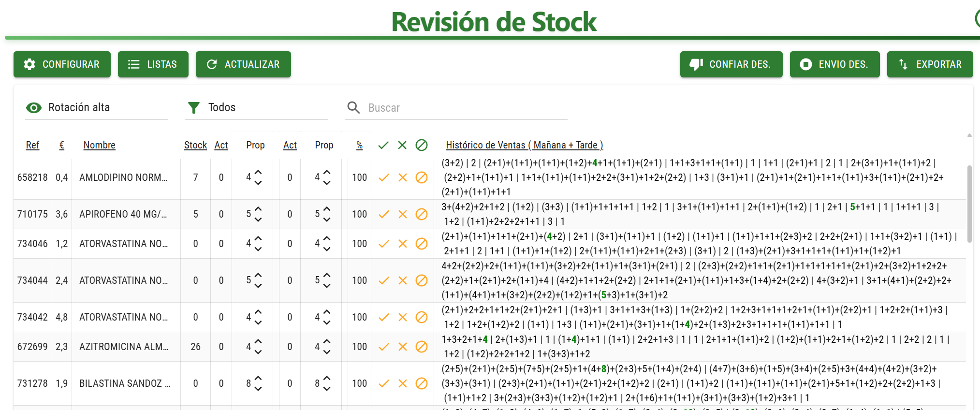Reject row 734046 Atorvastatina with X

tap(403, 244)
